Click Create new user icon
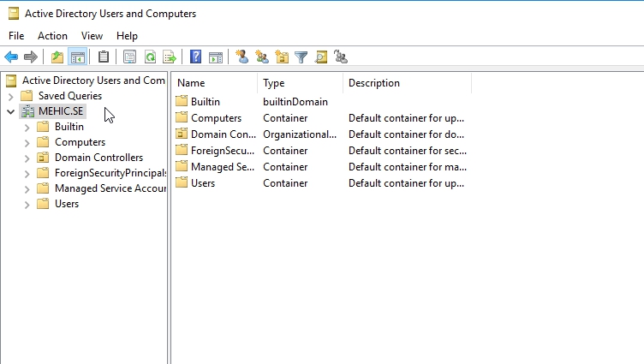This screenshot has height=364, width=644. pos(242,57)
